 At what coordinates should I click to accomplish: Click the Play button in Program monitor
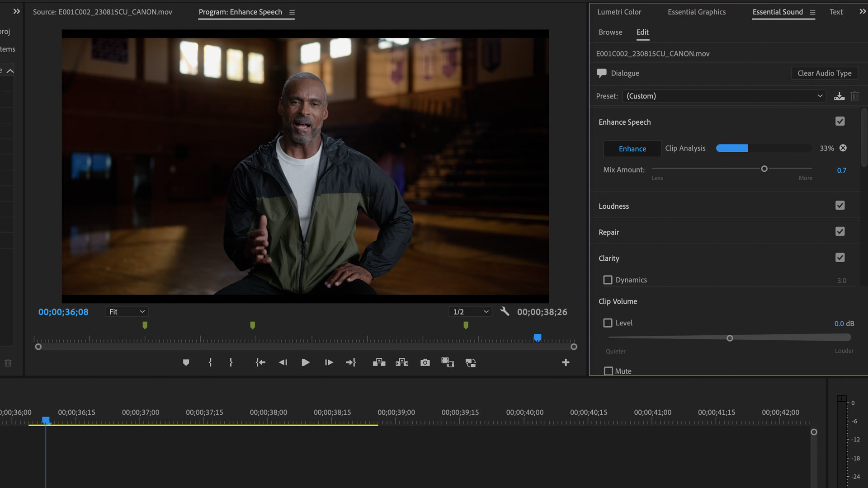(x=305, y=362)
